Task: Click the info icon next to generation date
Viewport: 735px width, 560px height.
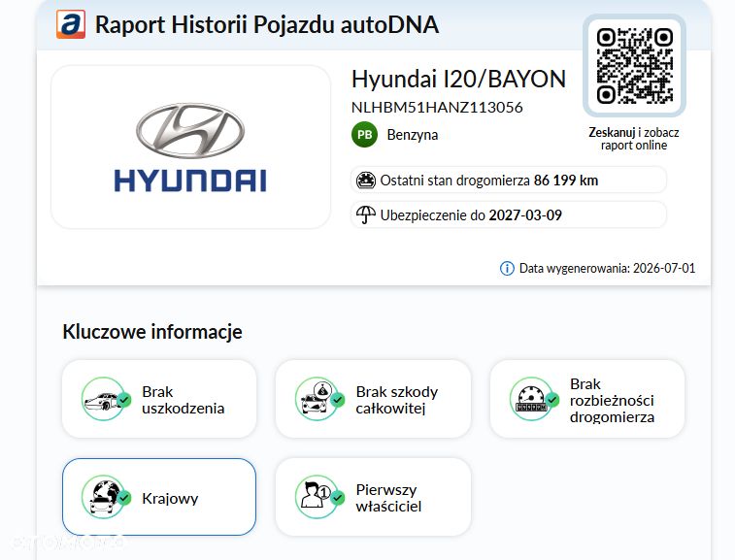Action: click(x=507, y=269)
